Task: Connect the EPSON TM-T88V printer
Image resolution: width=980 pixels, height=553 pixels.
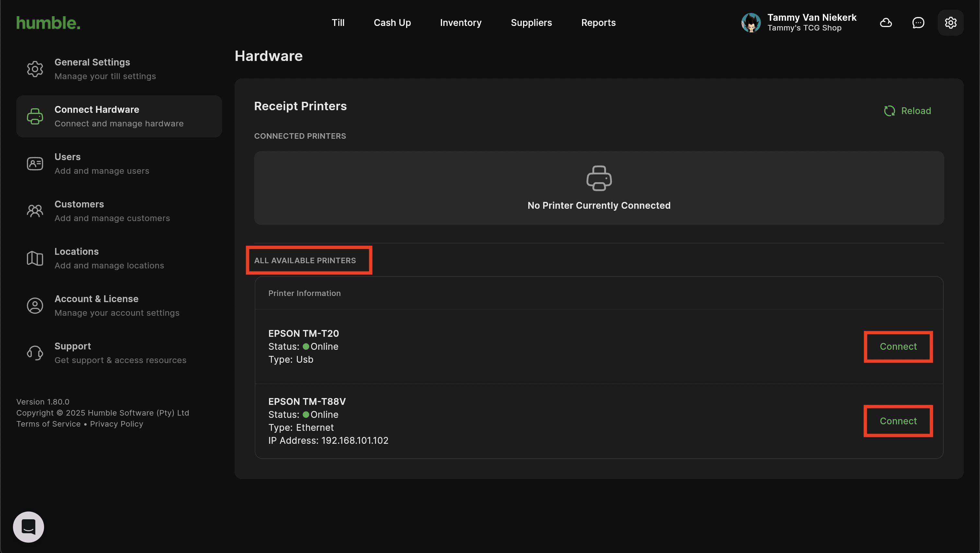Action: [898, 421]
